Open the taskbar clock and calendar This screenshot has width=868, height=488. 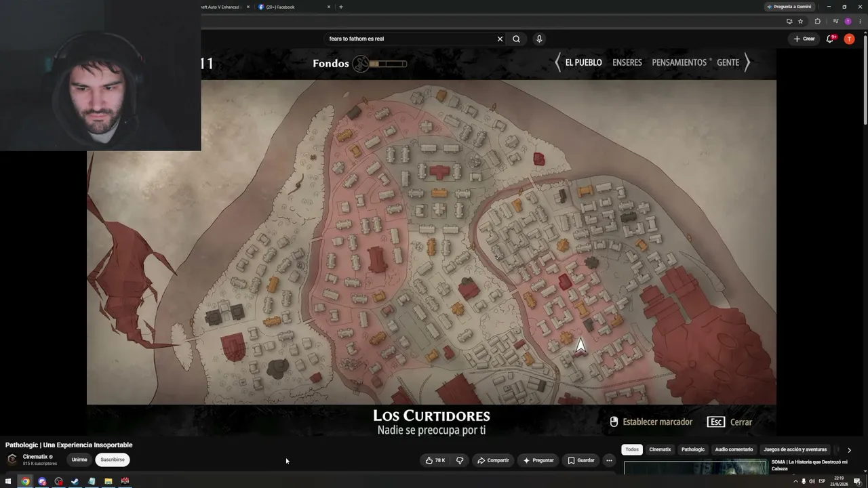(840, 481)
